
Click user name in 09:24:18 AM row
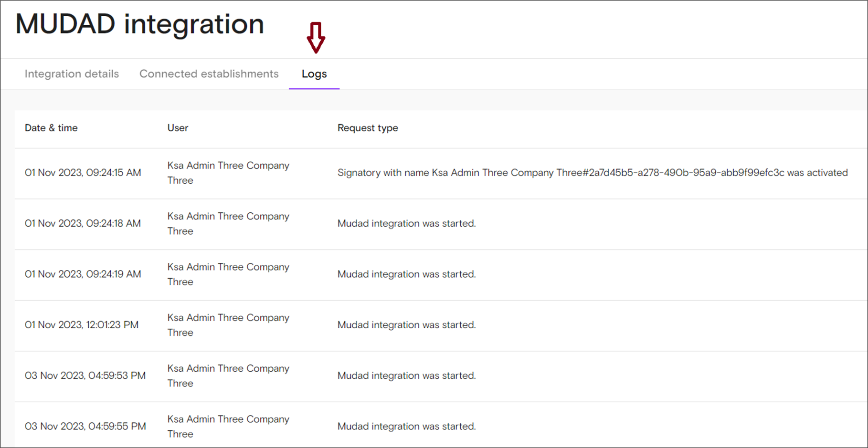[228, 223]
